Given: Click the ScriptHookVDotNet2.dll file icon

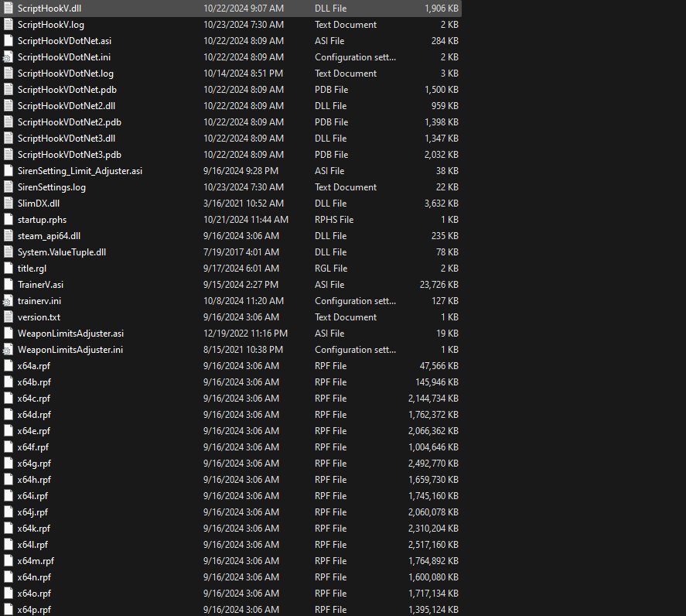Looking at the screenshot, I should click(9, 105).
